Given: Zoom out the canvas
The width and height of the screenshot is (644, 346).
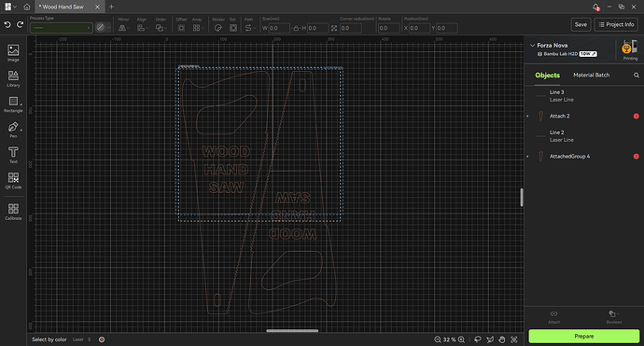Looking at the screenshot, I should [438, 339].
